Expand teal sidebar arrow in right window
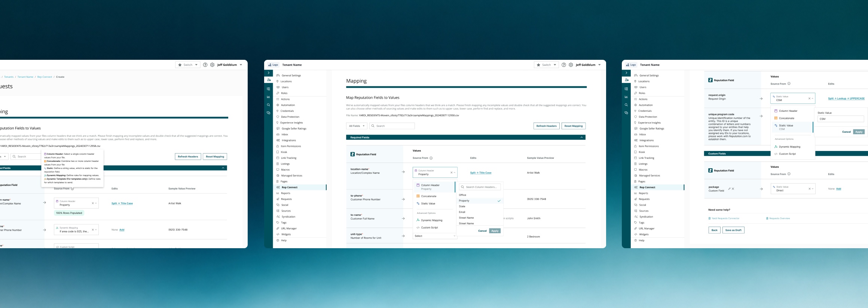868x308 pixels. pyautogui.click(x=626, y=73)
